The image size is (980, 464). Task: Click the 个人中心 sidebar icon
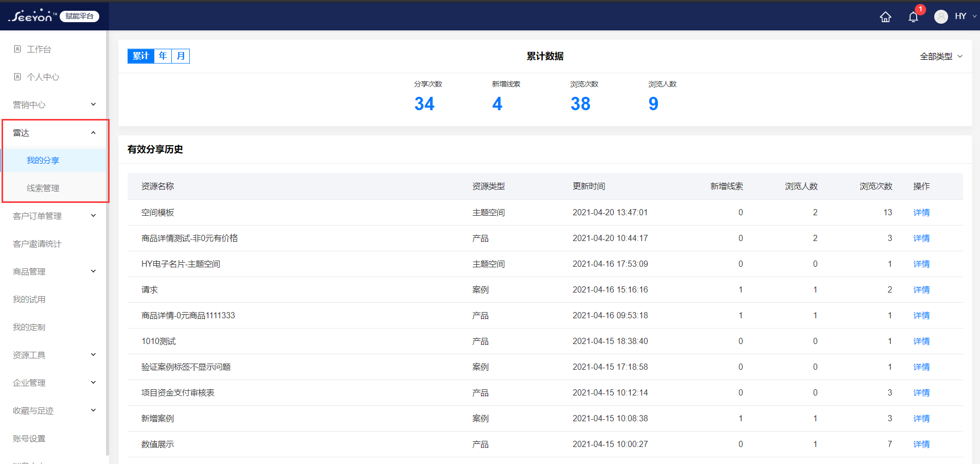pos(17,77)
